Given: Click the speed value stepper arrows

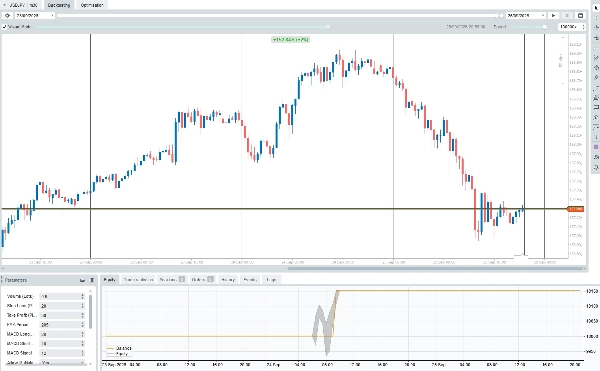Looking at the screenshot, I should point(583,27).
